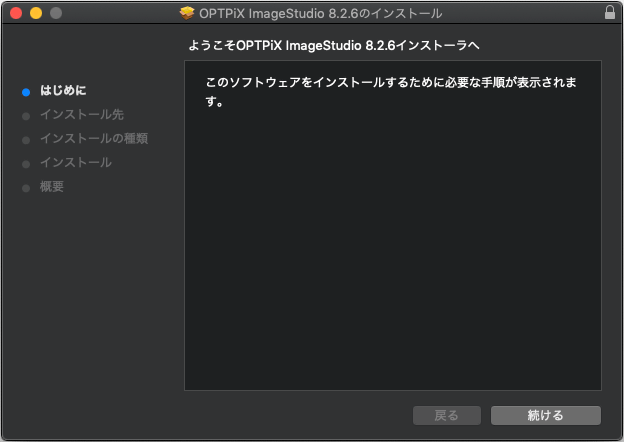
Task: Select the インストール step label
Action: (x=76, y=162)
